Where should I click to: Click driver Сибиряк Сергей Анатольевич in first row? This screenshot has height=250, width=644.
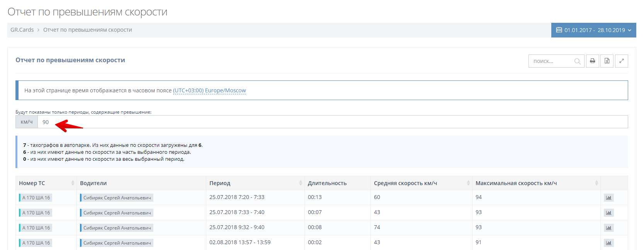point(117,198)
